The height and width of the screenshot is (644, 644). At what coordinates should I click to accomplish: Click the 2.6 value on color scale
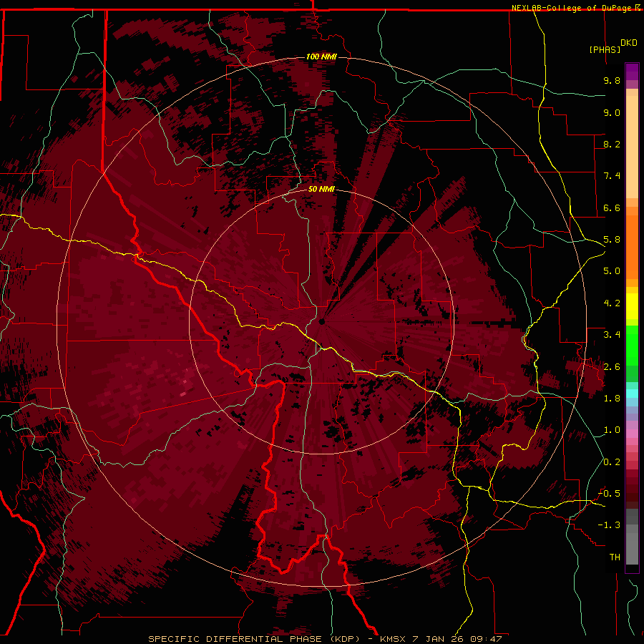(x=612, y=367)
